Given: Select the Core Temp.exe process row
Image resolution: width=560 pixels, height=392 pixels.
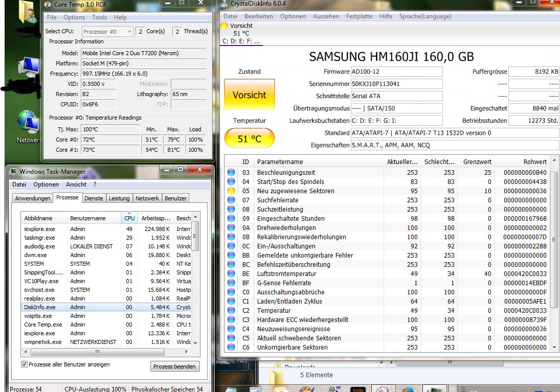Looking at the screenshot, I should coord(106,325).
